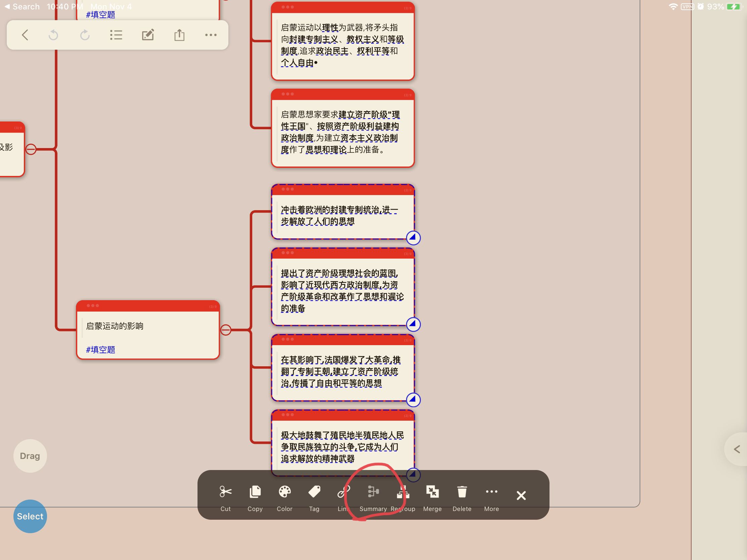Select card starting 启蒙运动以理性为武器
Image resolution: width=747 pixels, height=560 pixels.
tap(343, 41)
